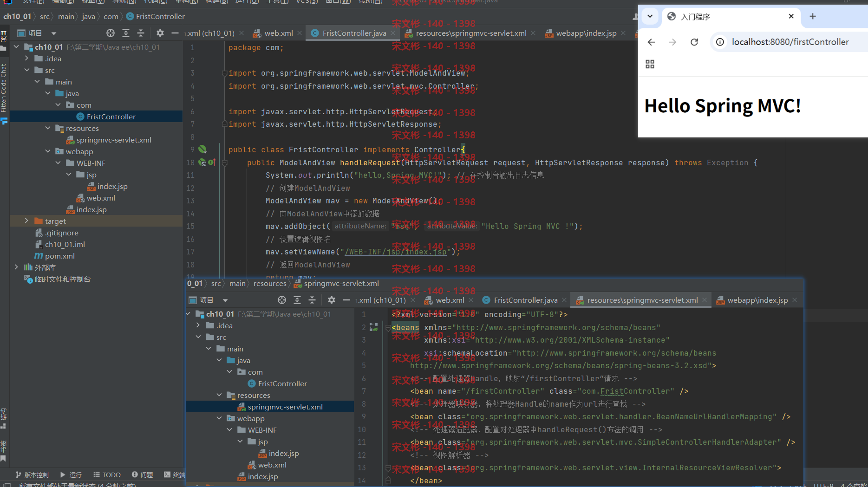Open a new browser tab with plus
Viewport: 868px width, 487px height.
[x=813, y=16]
